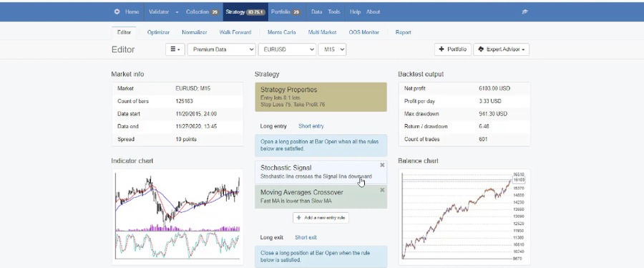Open Collection in the top navigation
The image size is (644, 268).
pos(197,12)
